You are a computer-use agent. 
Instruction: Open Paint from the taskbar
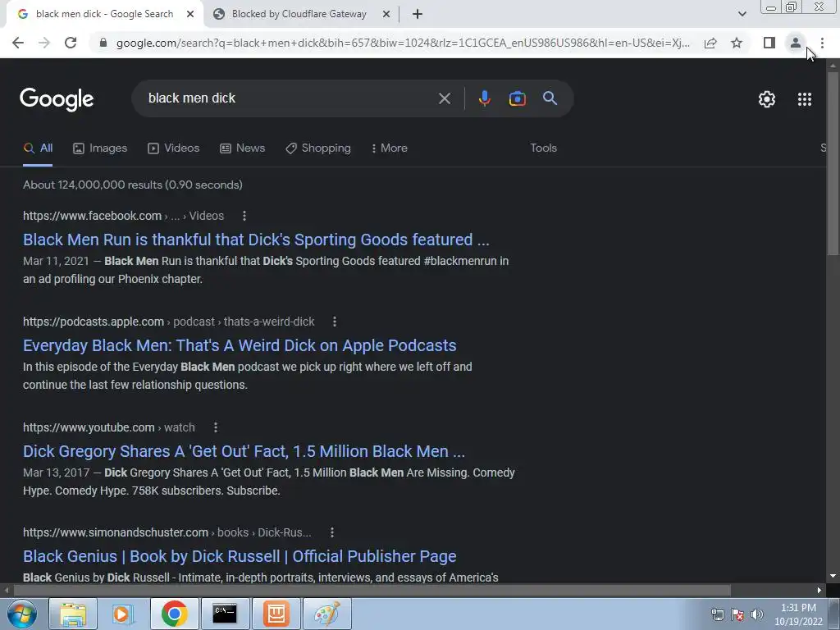[326, 614]
